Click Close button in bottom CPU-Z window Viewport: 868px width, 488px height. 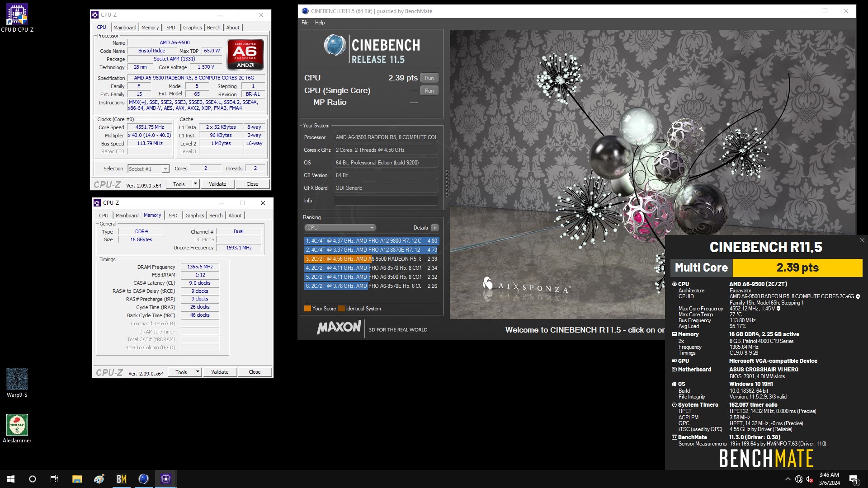255,372
